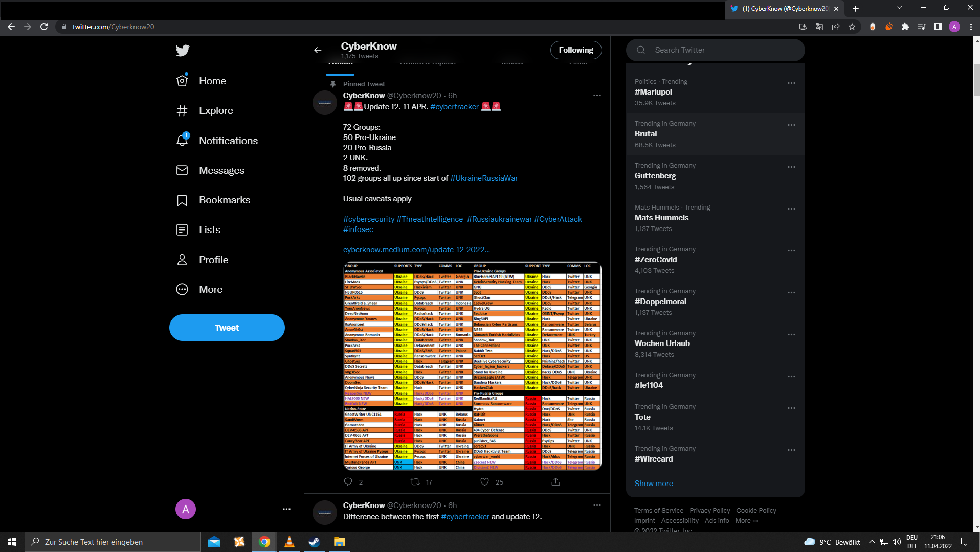Image resolution: width=980 pixels, height=552 pixels.
Task: Retweet the pinned tweet
Action: (x=415, y=482)
